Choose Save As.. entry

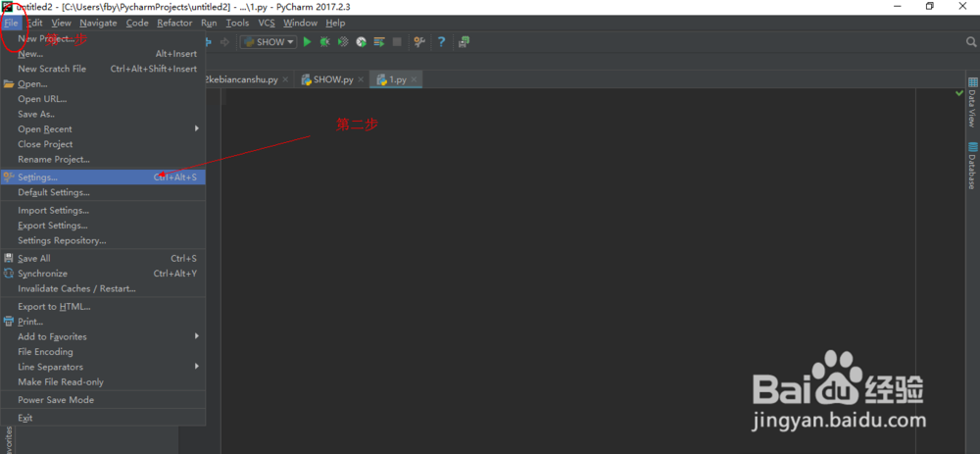point(103,114)
